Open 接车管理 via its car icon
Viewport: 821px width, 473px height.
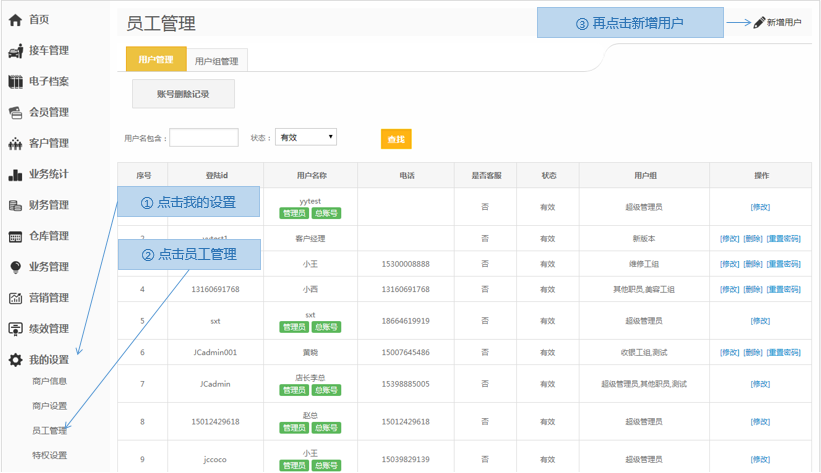coord(15,51)
